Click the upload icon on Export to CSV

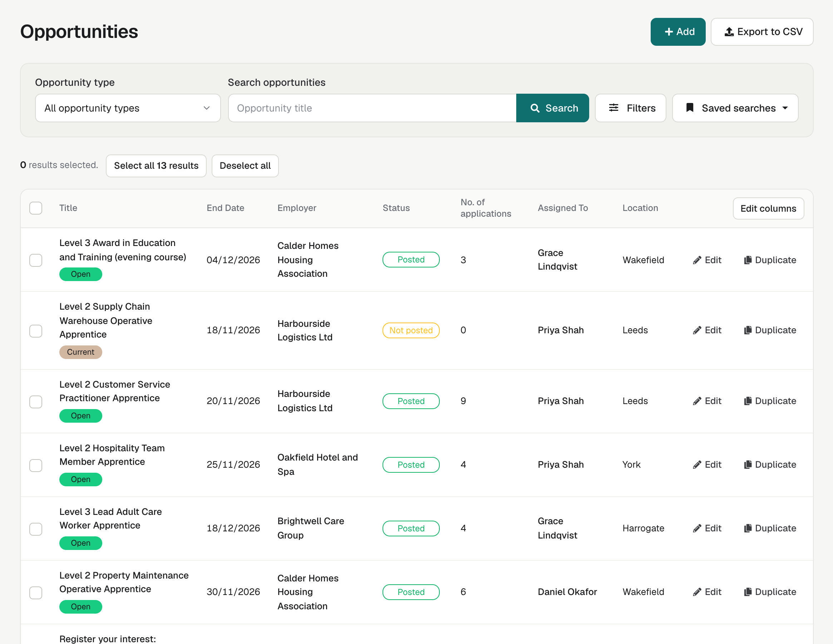click(x=729, y=32)
